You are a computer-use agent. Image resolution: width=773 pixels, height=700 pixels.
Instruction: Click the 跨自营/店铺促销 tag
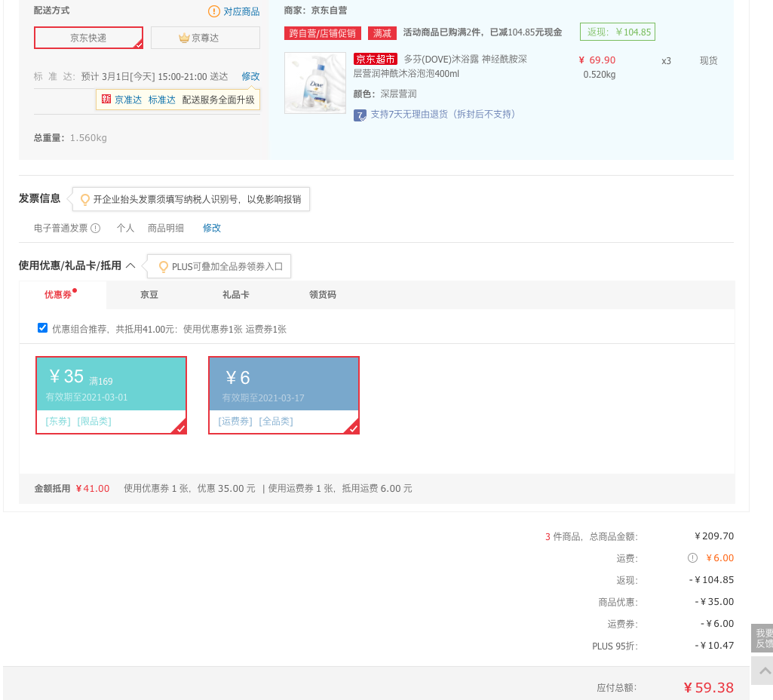[x=323, y=33]
